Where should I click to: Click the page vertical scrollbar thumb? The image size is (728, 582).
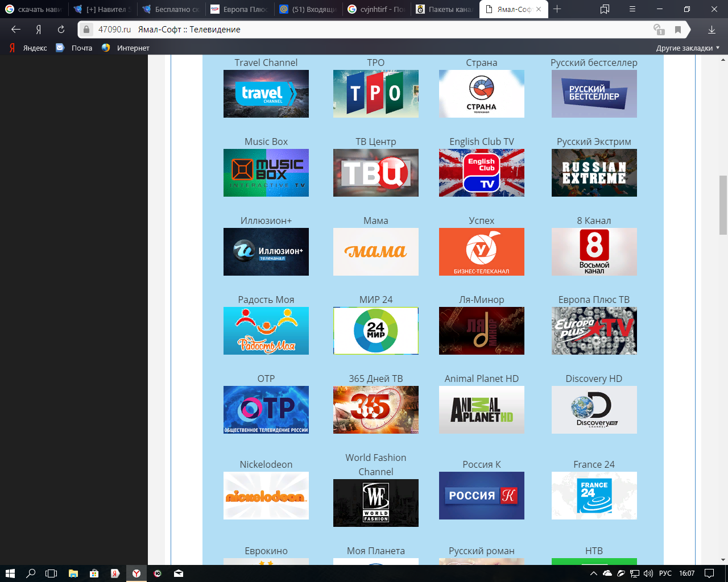click(x=723, y=205)
